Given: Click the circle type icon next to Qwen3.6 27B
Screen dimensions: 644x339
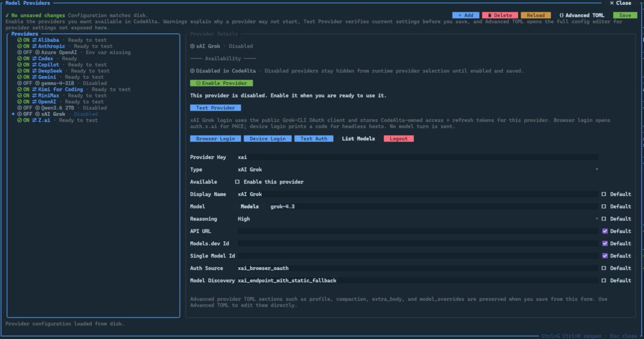Looking at the screenshot, I should point(37,108).
